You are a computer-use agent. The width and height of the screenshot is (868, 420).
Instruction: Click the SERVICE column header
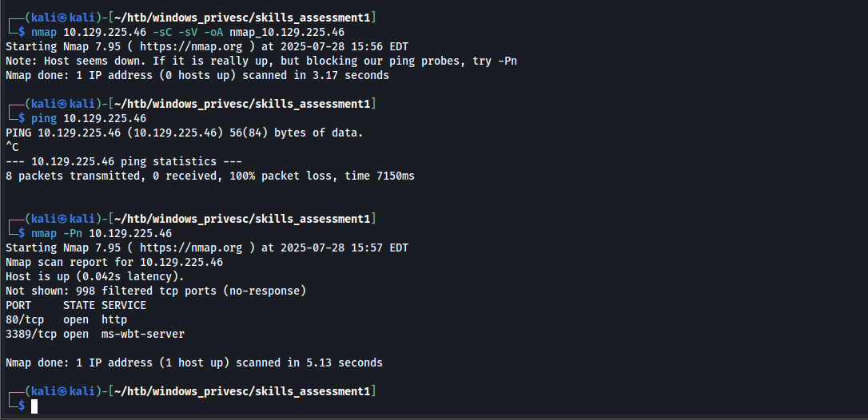click(124, 305)
